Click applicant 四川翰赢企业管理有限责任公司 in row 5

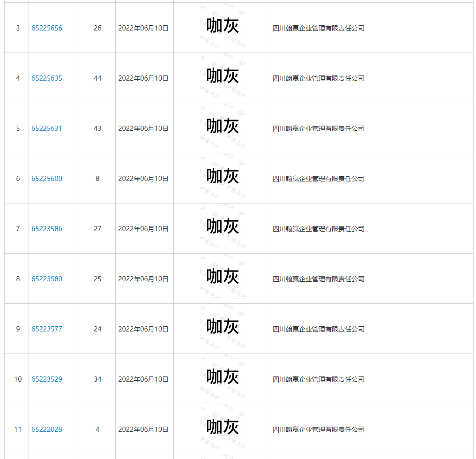(x=319, y=128)
